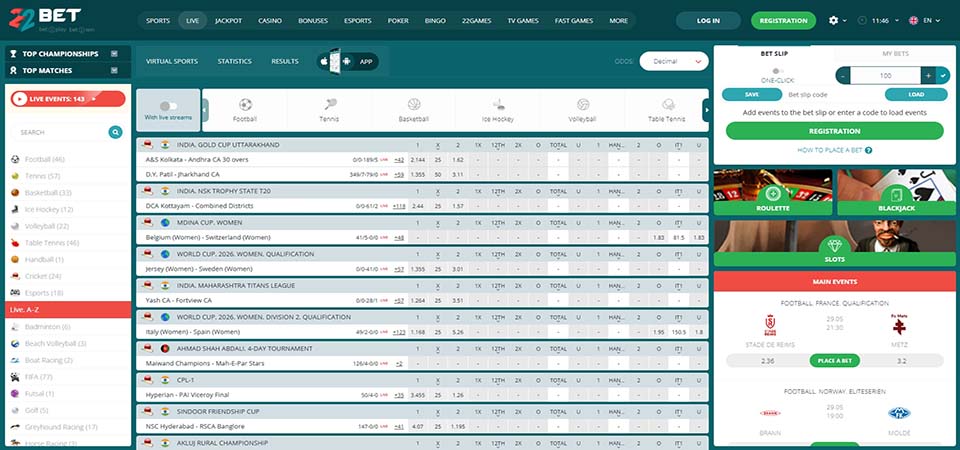Click the Log In button
This screenshot has height=450, width=960.
708,21
